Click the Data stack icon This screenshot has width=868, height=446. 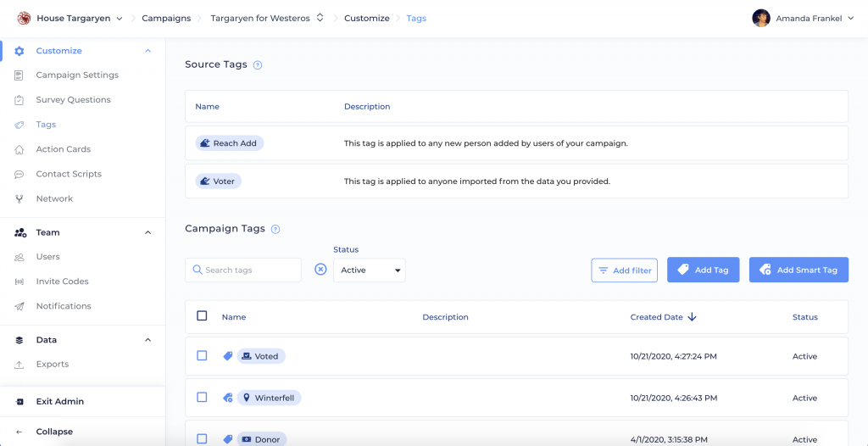coord(19,340)
